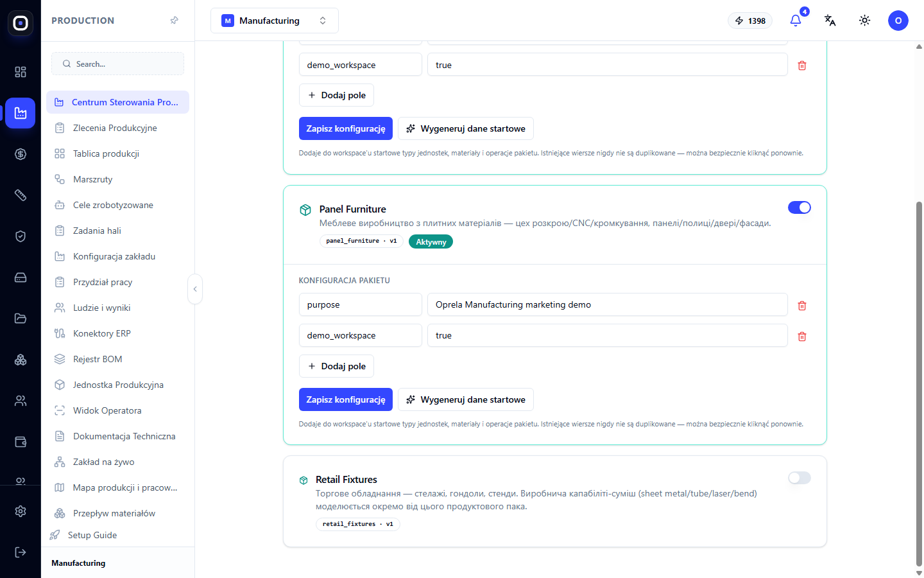924x578 pixels.
Task: Open the people icon in the rail
Action: [21, 401]
